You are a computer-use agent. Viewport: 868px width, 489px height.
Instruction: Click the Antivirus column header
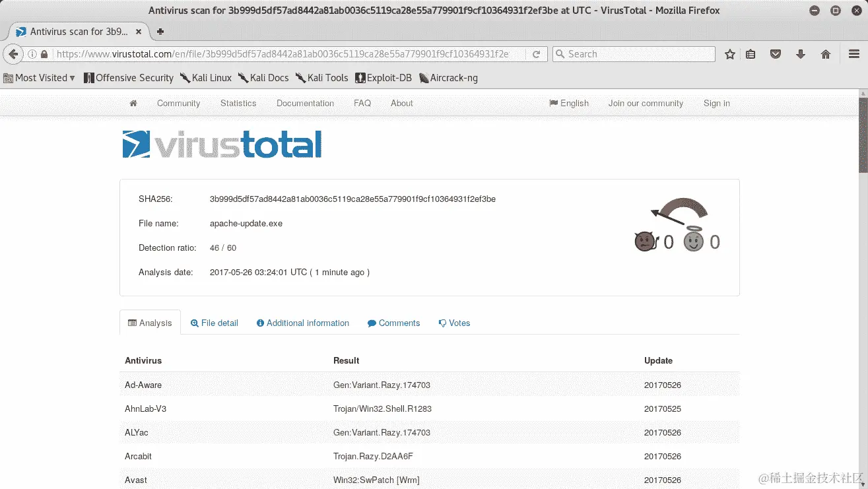click(x=143, y=360)
